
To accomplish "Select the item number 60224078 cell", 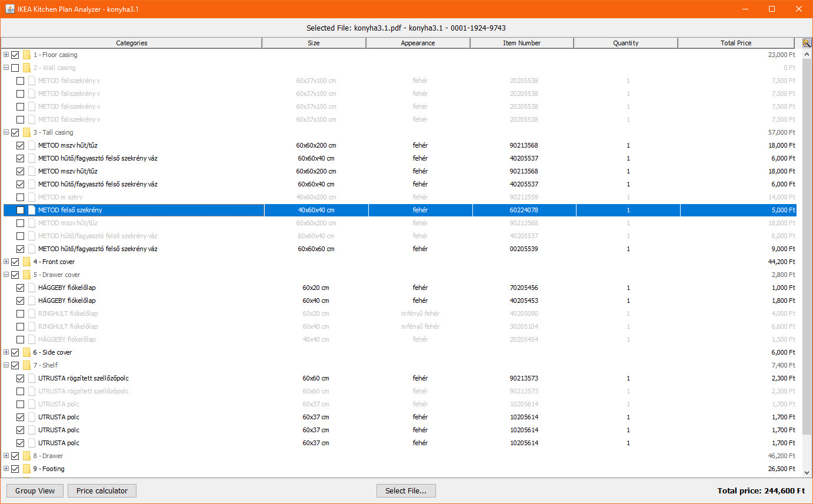I will (x=524, y=210).
